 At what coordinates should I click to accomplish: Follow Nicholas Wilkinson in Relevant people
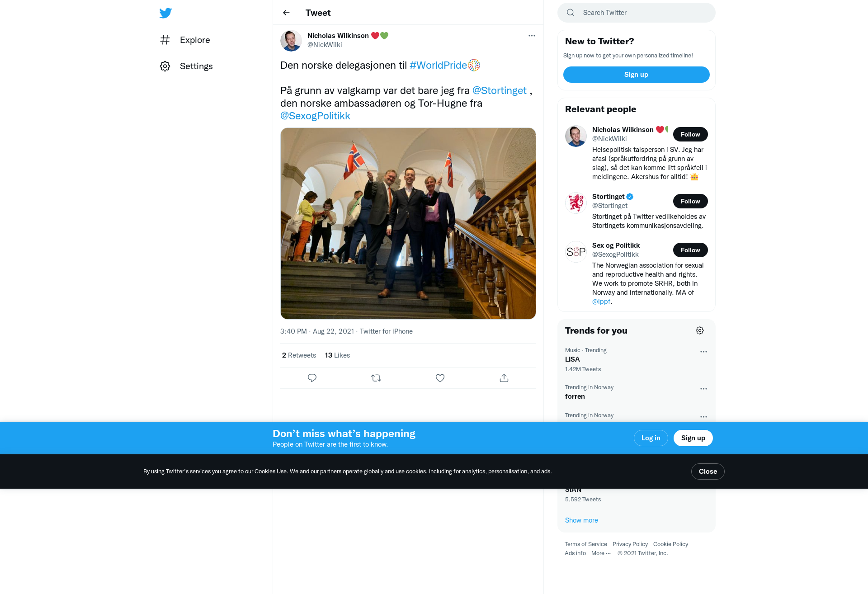690,134
